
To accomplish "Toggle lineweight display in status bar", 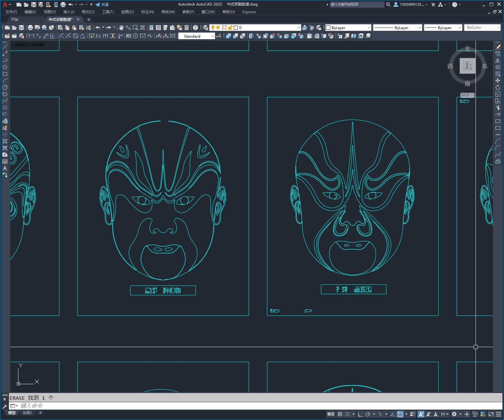I will 413,414.
